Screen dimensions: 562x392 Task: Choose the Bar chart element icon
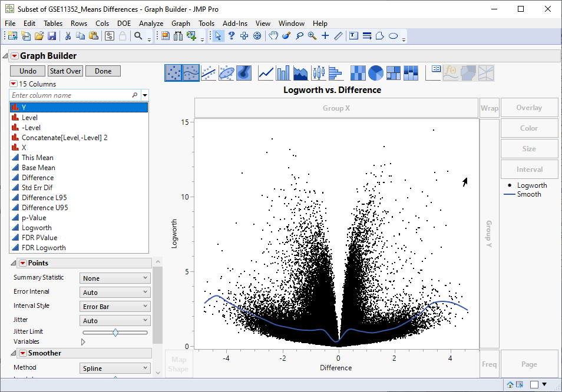283,72
